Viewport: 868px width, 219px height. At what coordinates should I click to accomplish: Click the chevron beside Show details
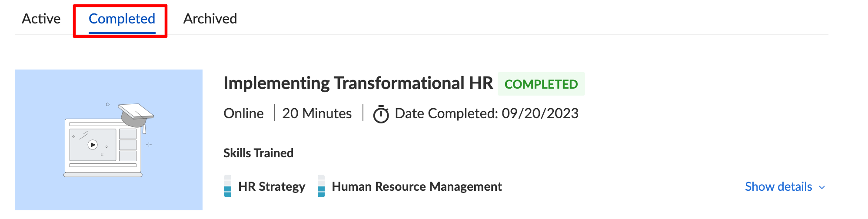(821, 187)
